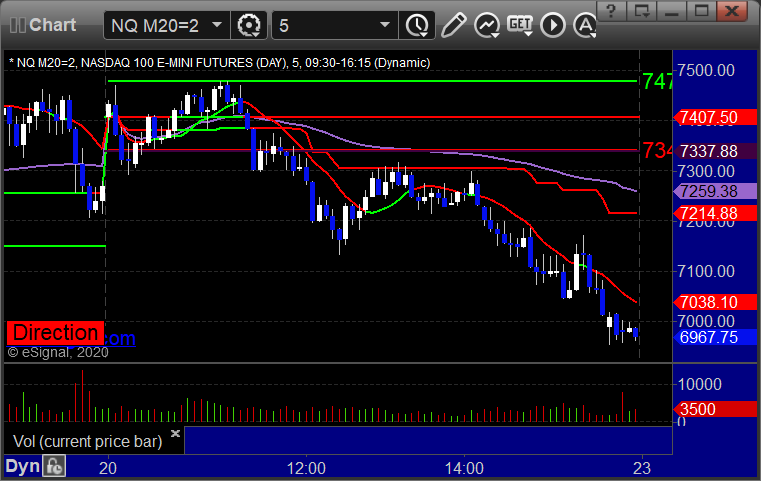Click the 7000.00 price axis label
761x481 pixels.
coord(706,321)
